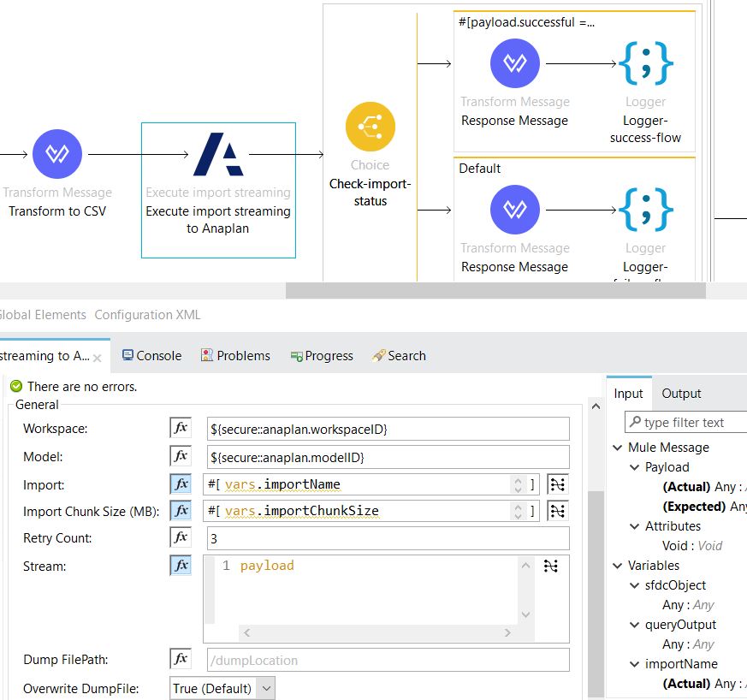Toggle fx expression mode for Stream field
The width and height of the screenshot is (747, 700).
181,565
